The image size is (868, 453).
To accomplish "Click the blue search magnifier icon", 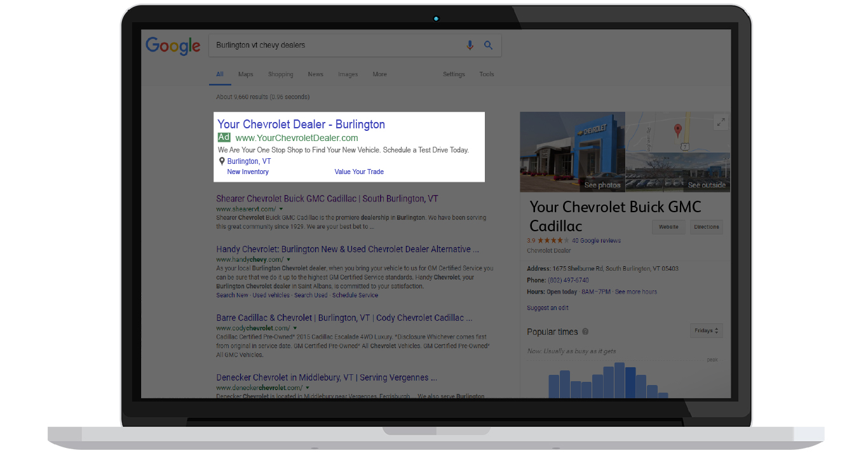I will (489, 45).
